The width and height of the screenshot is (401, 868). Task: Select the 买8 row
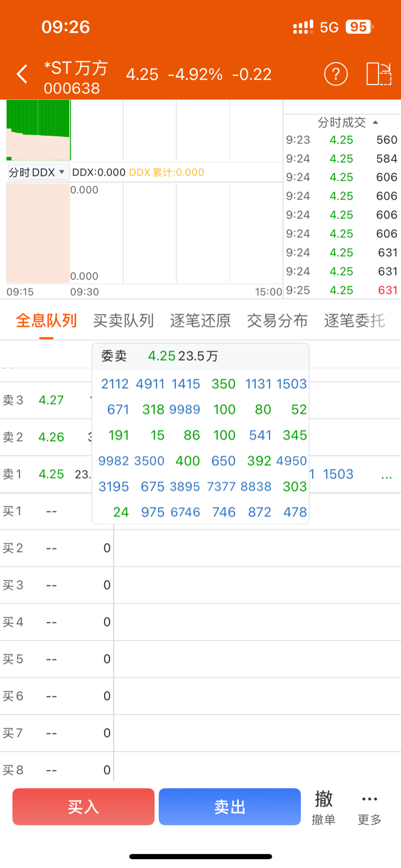point(200,770)
